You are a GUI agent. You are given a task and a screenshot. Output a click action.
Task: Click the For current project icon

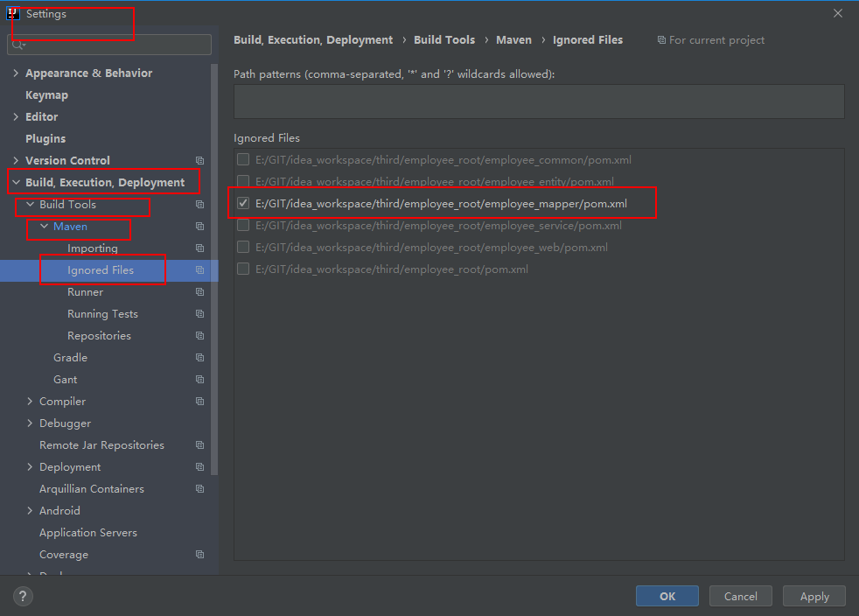coord(661,40)
